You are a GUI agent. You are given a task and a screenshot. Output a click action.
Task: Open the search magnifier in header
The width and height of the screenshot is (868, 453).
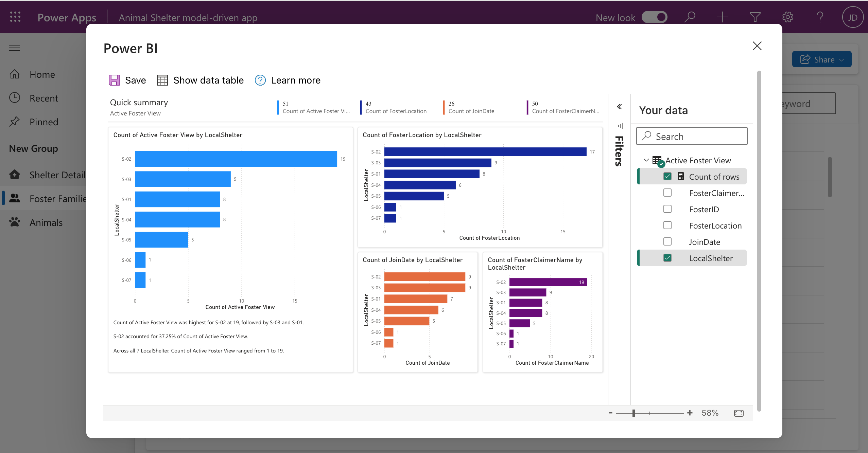tap(690, 17)
